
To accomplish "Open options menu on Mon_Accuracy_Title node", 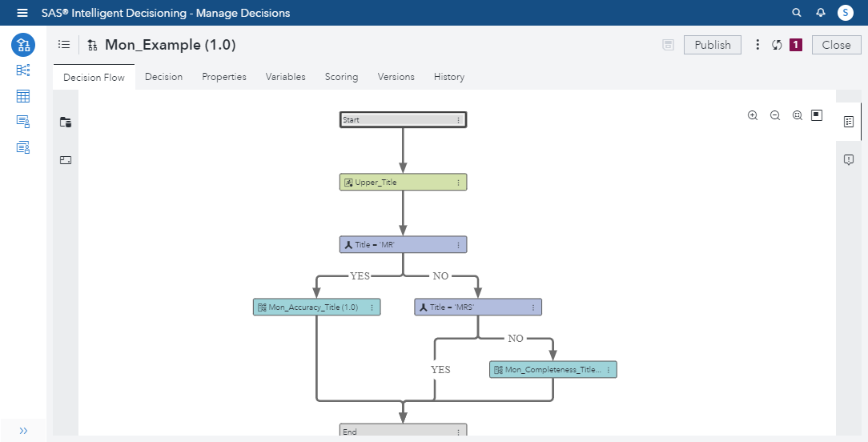I will 372,307.
